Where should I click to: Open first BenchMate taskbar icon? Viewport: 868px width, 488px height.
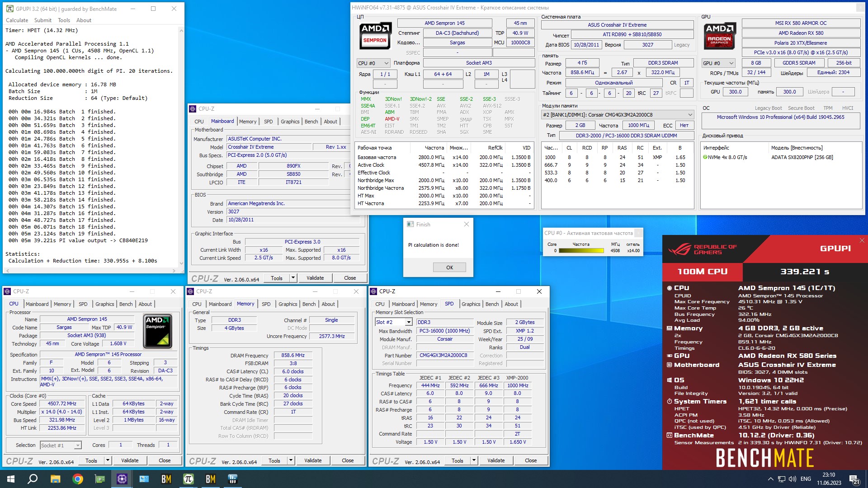tap(166, 479)
